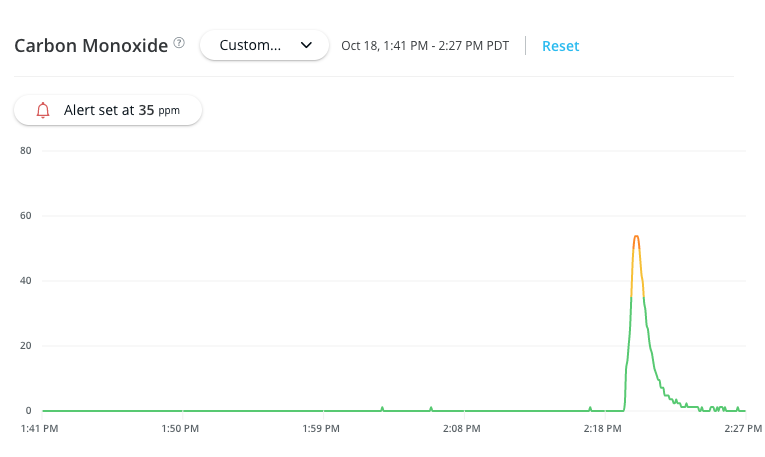Click the 1:59 PM time axis label
The width and height of the screenshot is (765, 457).
[322, 428]
